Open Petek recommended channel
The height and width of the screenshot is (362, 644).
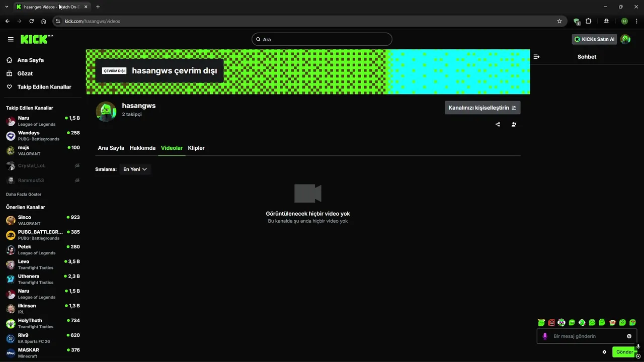tap(43, 249)
